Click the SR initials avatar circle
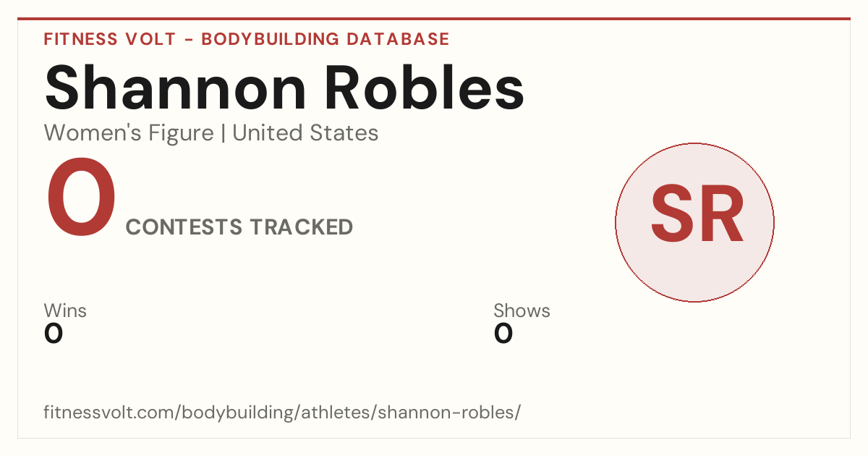Image resolution: width=868 pixels, height=456 pixels. click(x=694, y=222)
